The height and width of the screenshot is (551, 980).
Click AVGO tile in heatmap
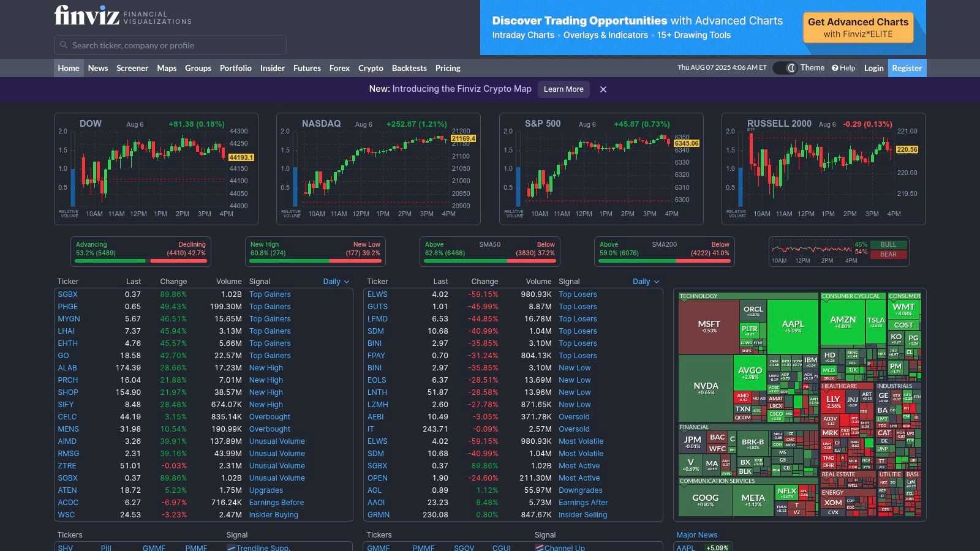click(750, 372)
